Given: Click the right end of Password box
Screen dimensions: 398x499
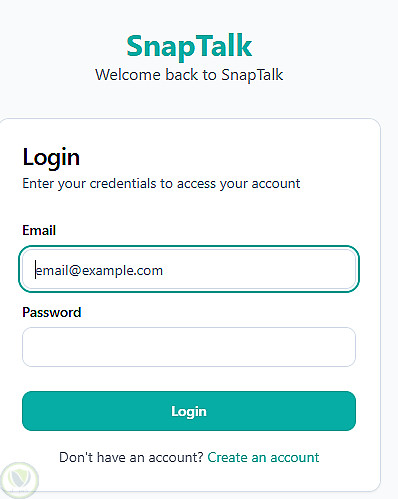Looking at the screenshot, I should [x=347, y=347].
